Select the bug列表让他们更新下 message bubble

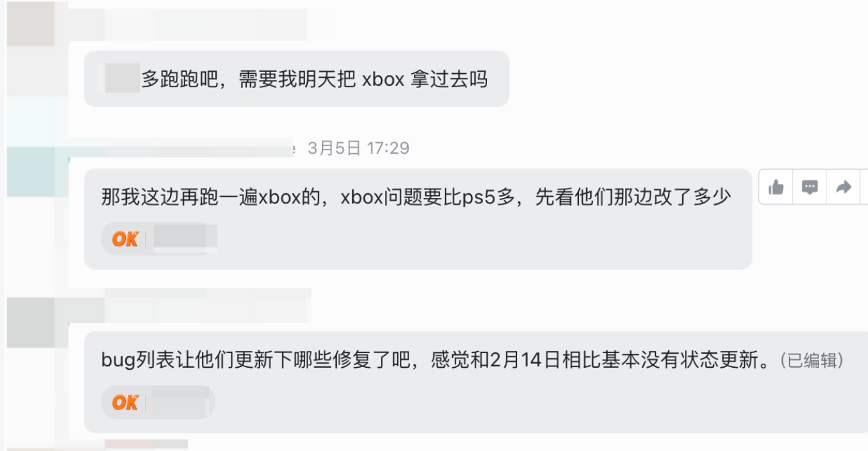pos(476,383)
